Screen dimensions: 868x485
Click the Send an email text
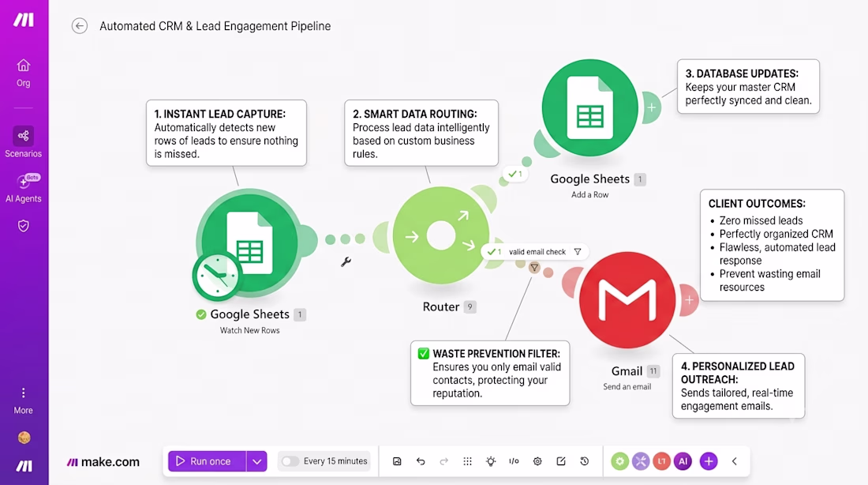627,386
